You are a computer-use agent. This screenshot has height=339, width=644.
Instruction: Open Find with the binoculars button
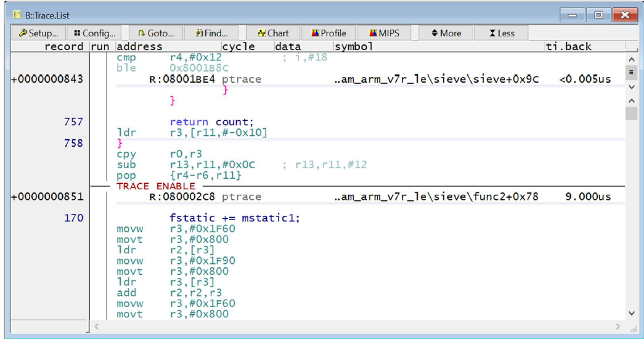[x=211, y=33]
